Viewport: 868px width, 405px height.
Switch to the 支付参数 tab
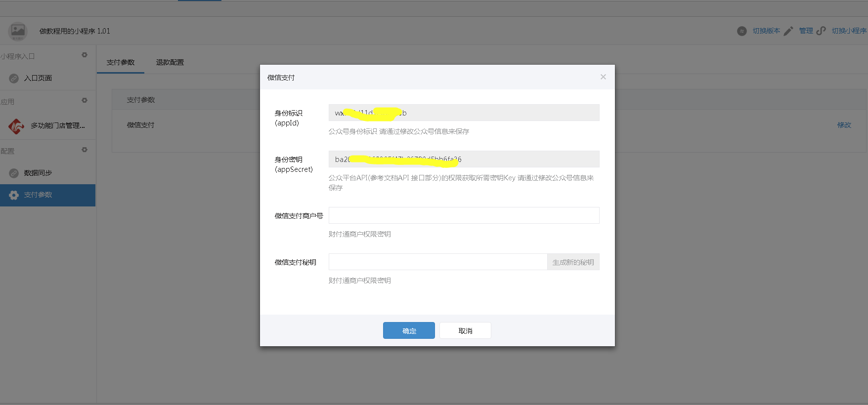121,62
